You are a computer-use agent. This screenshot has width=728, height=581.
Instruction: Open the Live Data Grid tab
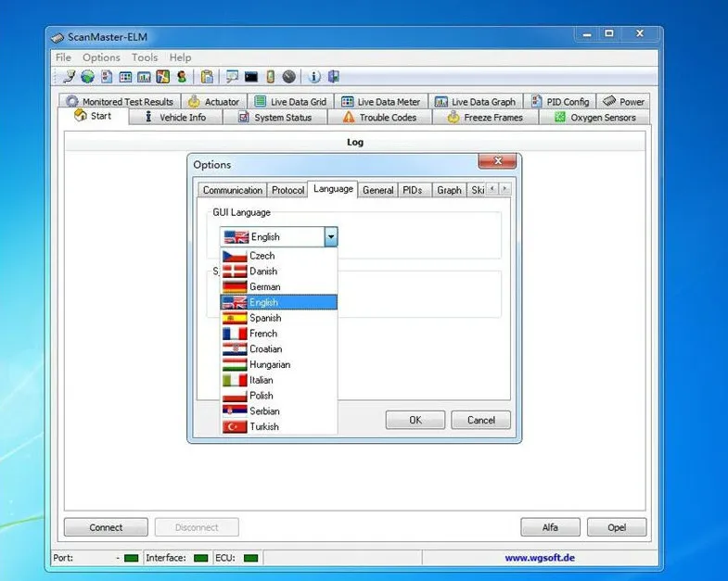(x=289, y=101)
